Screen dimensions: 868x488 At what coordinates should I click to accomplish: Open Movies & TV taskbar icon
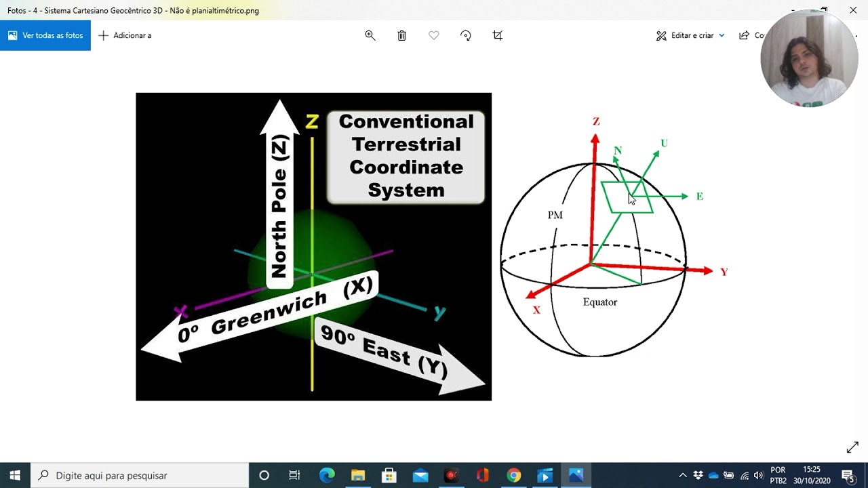click(x=545, y=475)
